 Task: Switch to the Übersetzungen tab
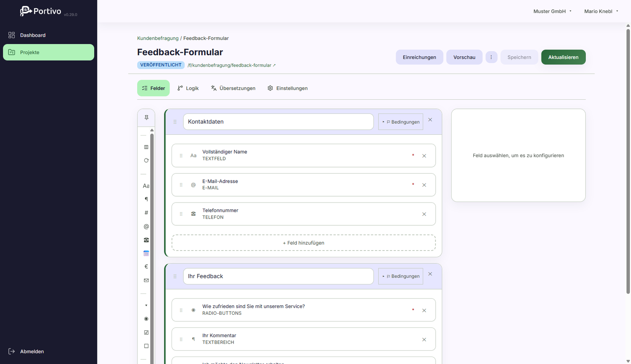pos(233,88)
